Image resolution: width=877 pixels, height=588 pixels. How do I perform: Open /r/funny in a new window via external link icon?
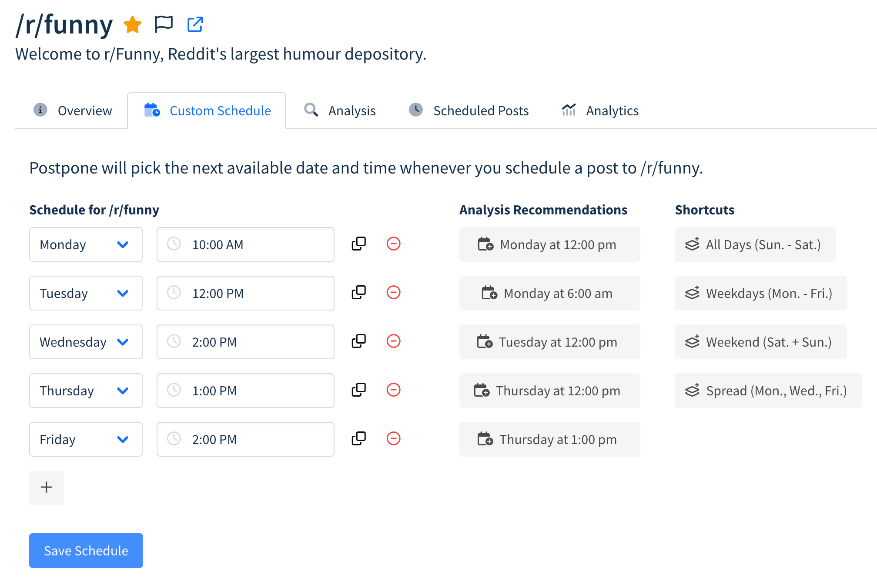[x=195, y=25]
